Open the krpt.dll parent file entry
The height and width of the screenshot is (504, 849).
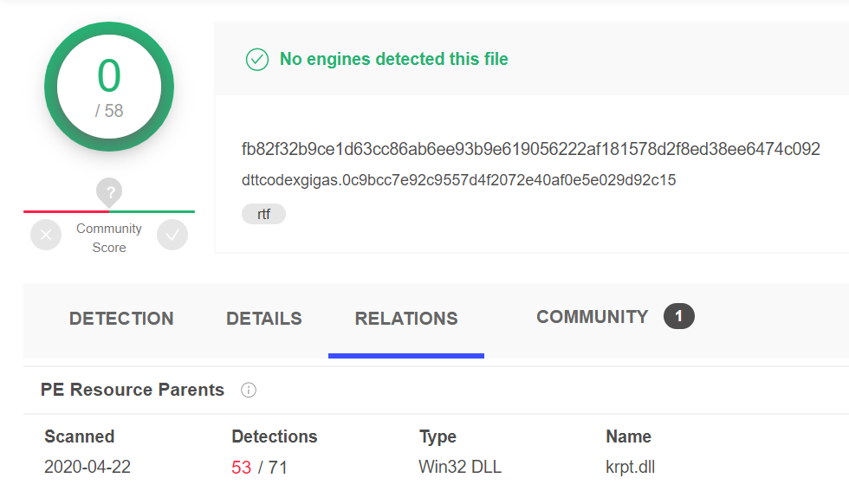click(631, 467)
